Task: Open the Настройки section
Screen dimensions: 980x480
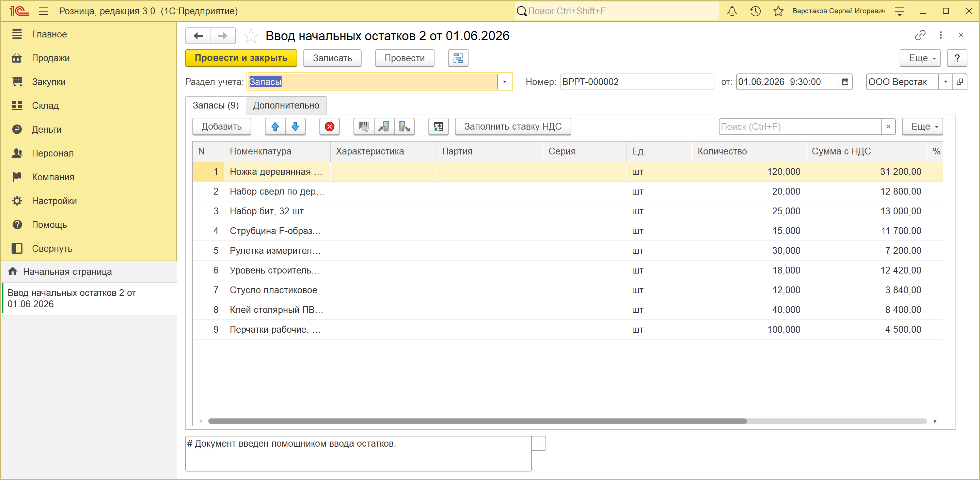Action: [x=54, y=201]
